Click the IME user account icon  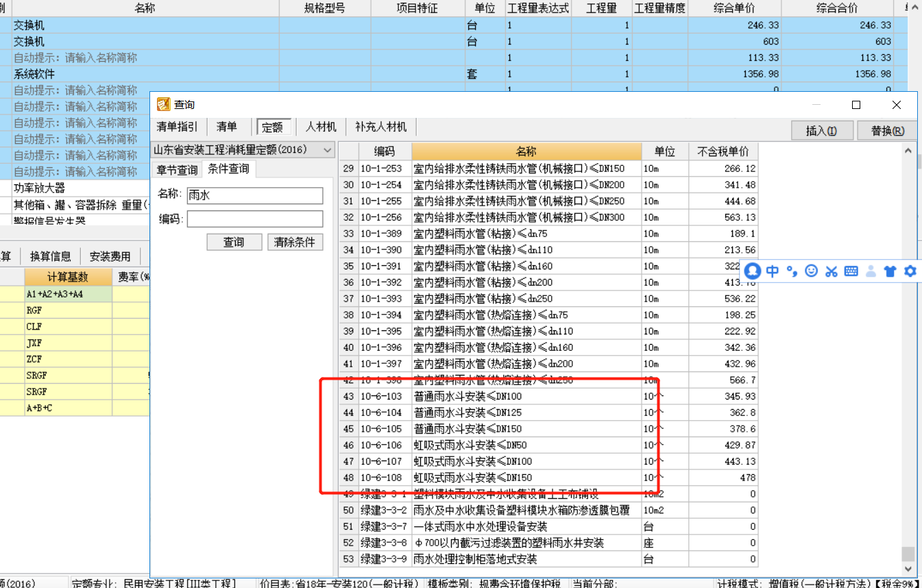(x=871, y=271)
